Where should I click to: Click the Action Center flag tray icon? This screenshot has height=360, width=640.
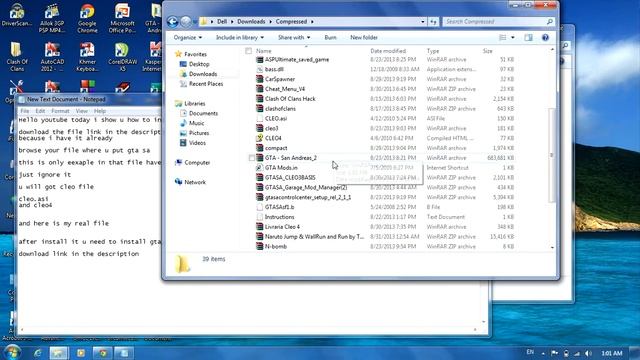pos(554,353)
